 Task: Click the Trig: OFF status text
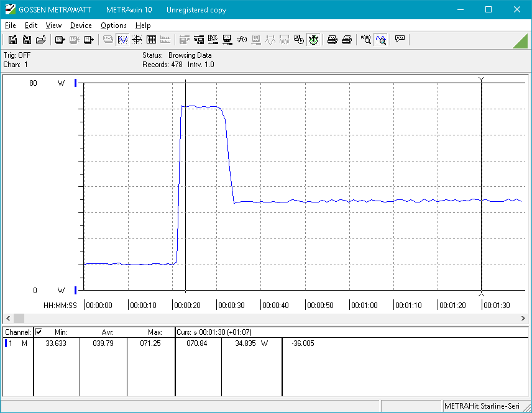(17, 55)
